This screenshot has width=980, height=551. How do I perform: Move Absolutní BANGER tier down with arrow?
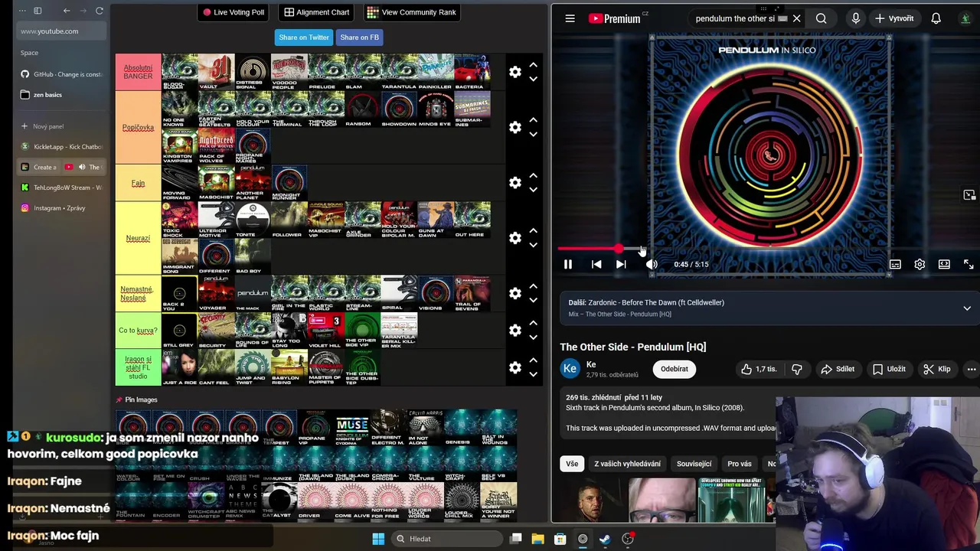tap(534, 79)
